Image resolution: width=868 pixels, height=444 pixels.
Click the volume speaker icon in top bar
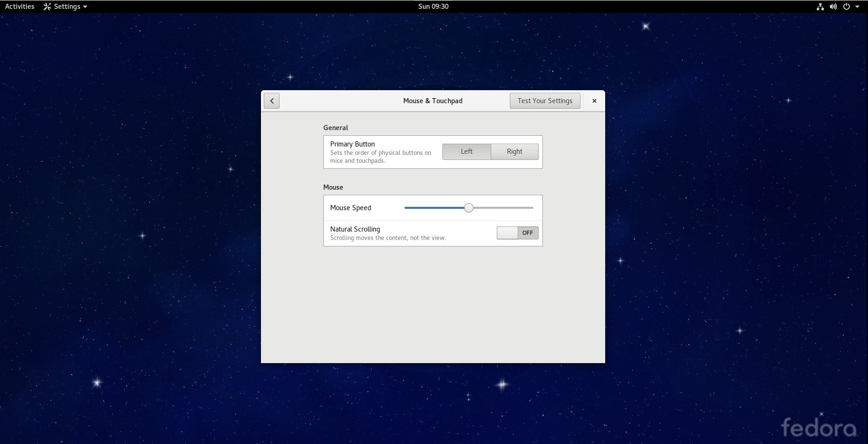[x=833, y=7]
